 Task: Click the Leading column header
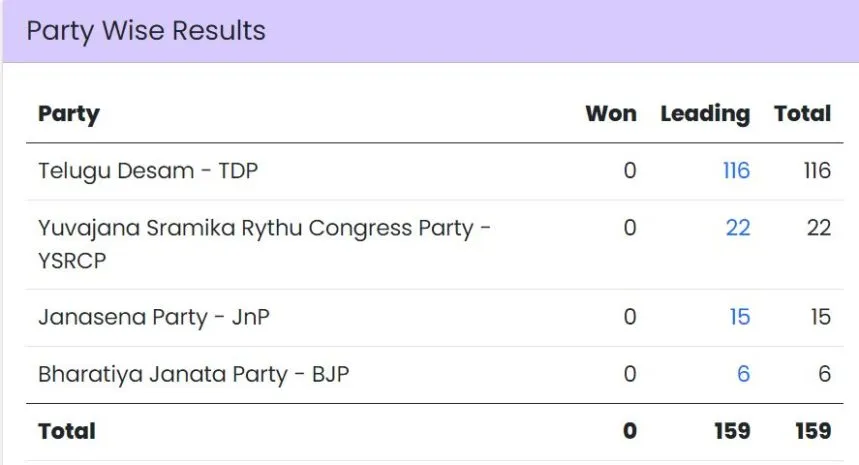coord(704,114)
